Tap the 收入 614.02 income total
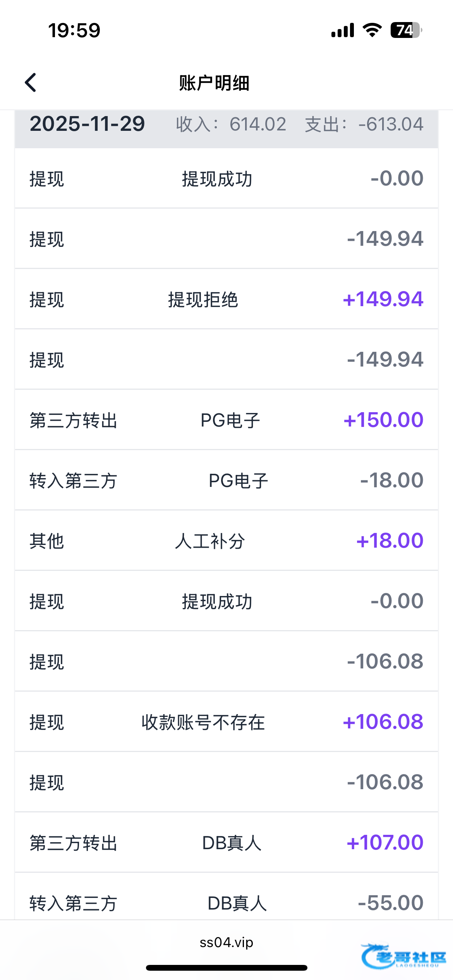The image size is (453, 980). point(231,125)
